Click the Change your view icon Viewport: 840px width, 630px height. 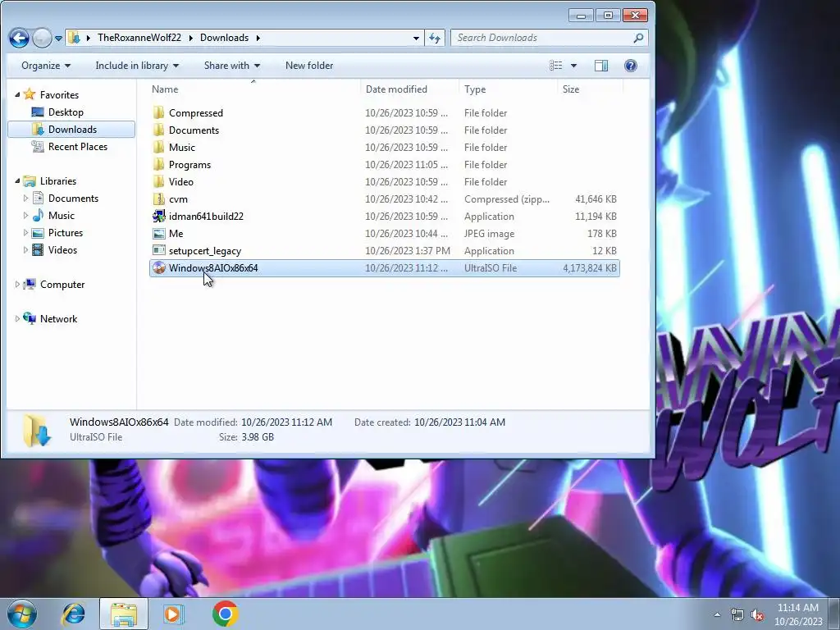(x=556, y=66)
